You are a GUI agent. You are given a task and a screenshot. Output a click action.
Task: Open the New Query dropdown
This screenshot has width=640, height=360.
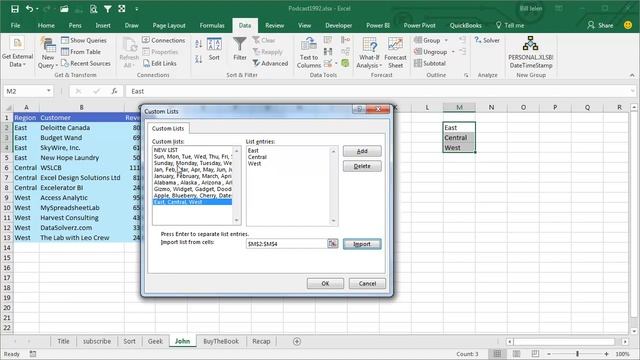click(47, 54)
